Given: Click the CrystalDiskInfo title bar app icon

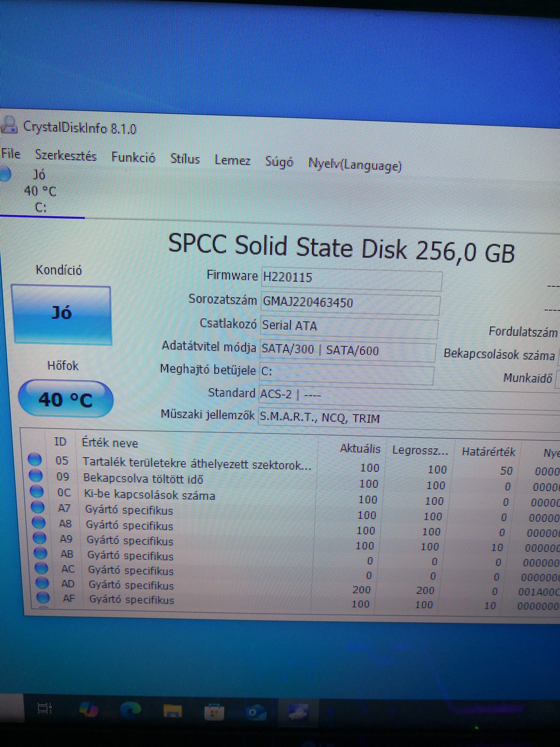Looking at the screenshot, I should point(9,125).
